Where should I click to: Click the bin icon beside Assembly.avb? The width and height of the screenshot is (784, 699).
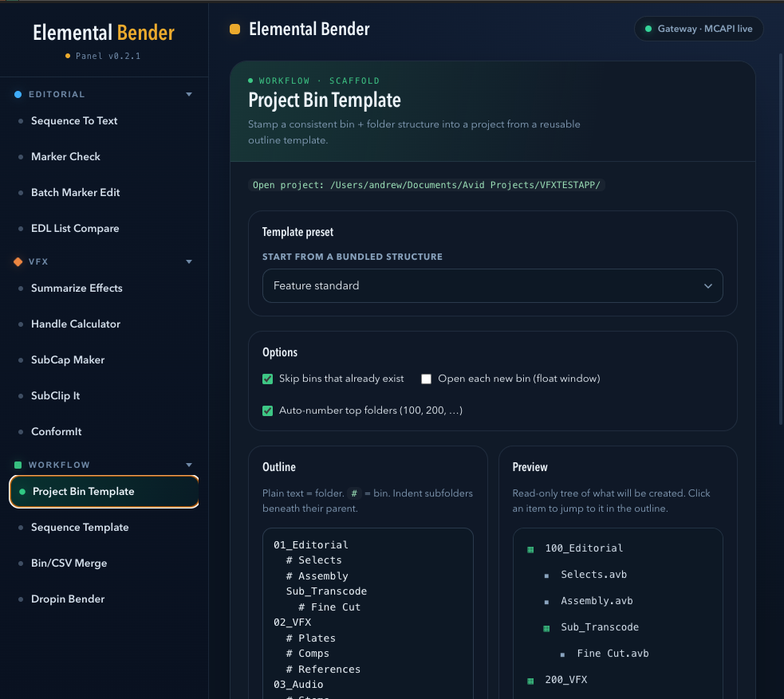[x=546, y=602]
